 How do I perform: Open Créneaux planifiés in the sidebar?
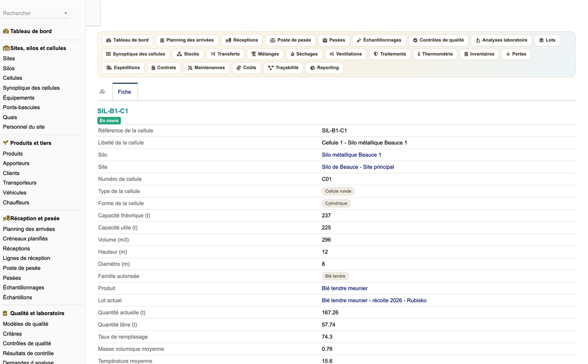[x=25, y=239]
